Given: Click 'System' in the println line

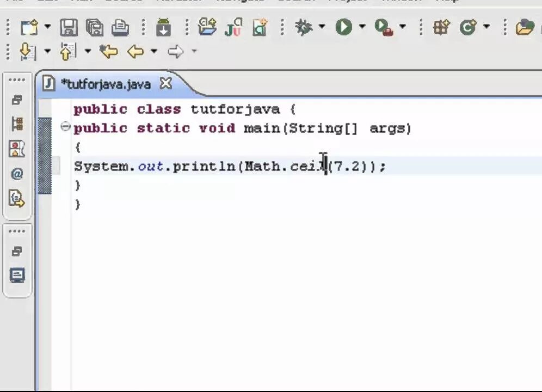Looking at the screenshot, I should (x=101, y=167).
